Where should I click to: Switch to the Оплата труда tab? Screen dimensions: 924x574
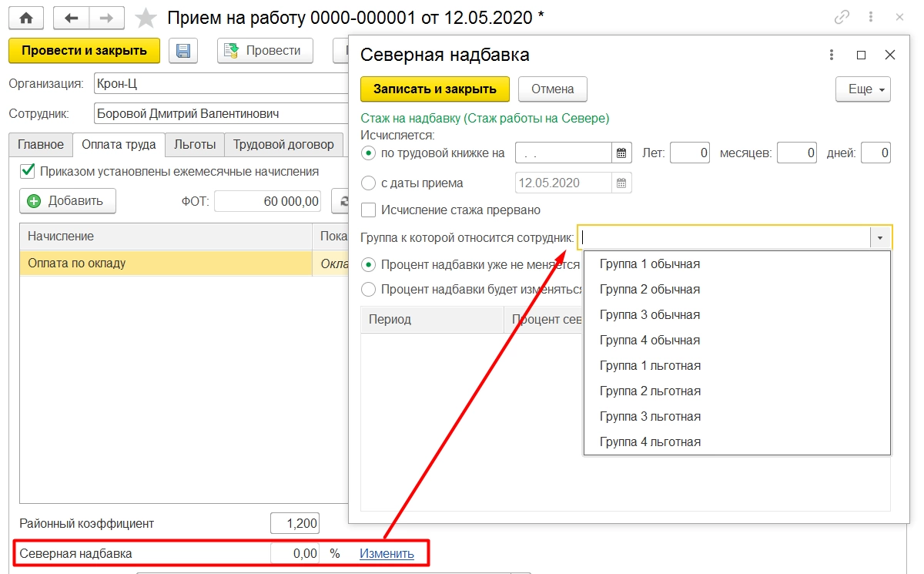click(x=119, y=144)
